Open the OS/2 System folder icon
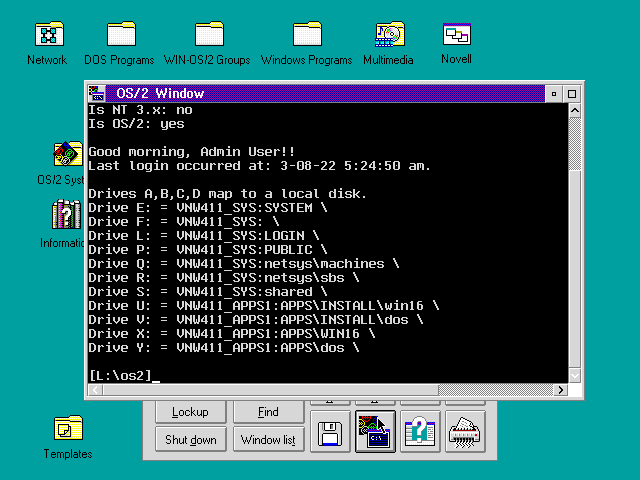Viewport: 640px width, 480px height. (68, 153)
